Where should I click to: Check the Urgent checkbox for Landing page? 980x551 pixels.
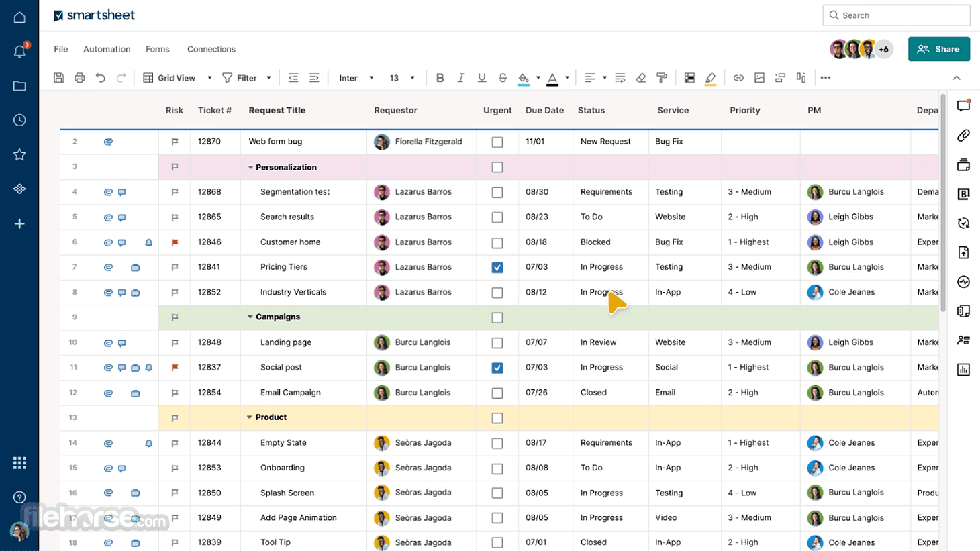coord(497,342)
